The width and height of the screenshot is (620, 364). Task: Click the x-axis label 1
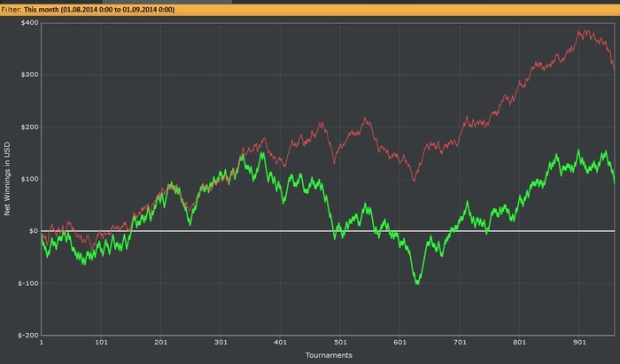(x=41, y=342)
